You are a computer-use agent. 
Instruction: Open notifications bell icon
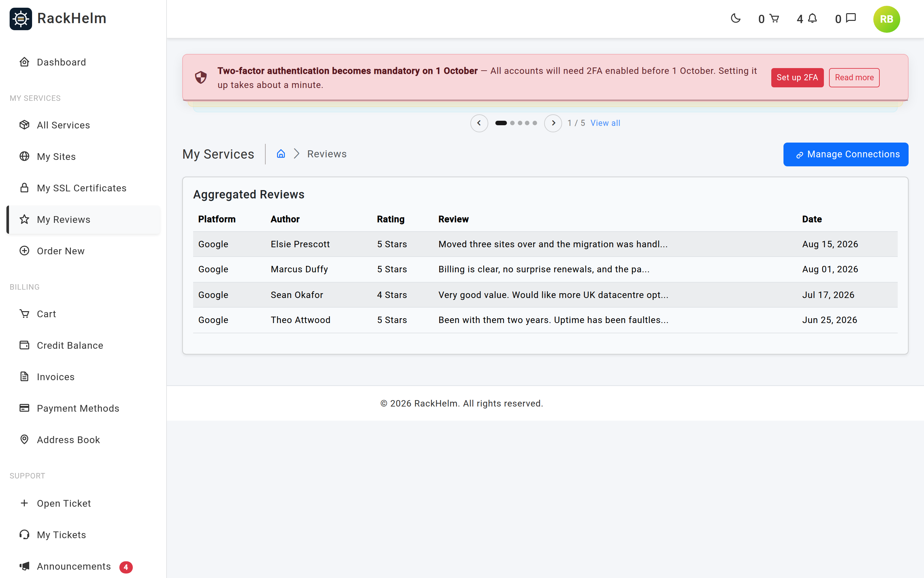coord(812,18)
